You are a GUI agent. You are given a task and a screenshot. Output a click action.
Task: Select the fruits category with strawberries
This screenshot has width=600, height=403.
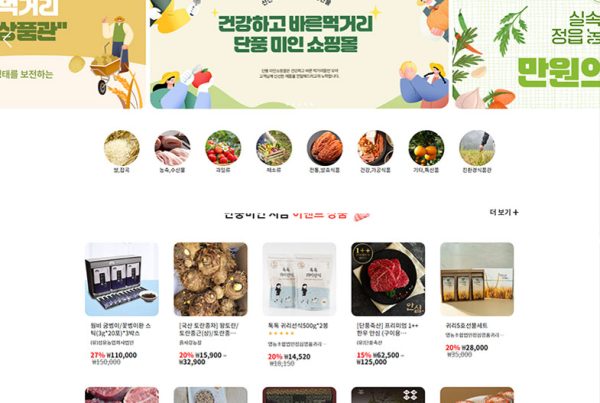[223, 148]
